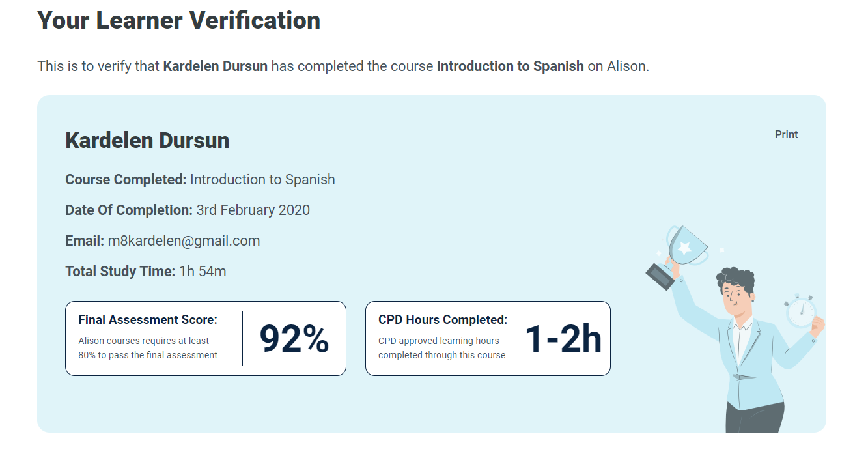Click the Print link
The image size is (868, 460).
[786, 134]
